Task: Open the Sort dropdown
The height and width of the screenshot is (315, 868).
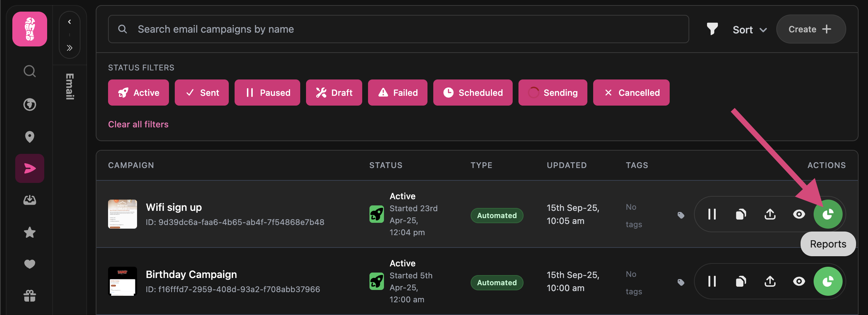Action: (749, 30)
